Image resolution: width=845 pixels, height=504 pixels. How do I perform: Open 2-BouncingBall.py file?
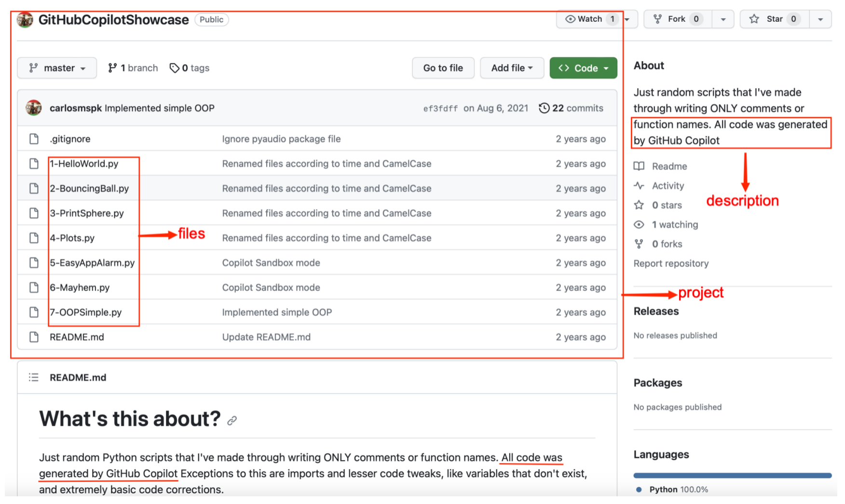tap(90, 188)
